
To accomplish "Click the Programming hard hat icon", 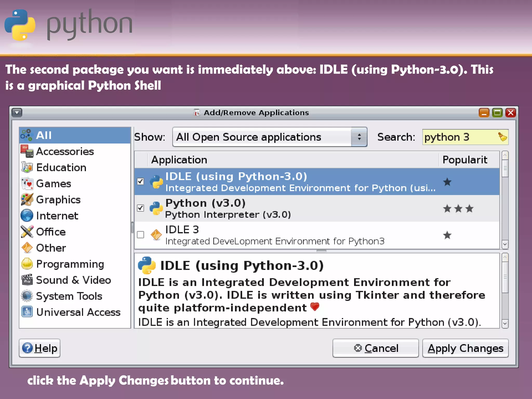I will (27, 264).
